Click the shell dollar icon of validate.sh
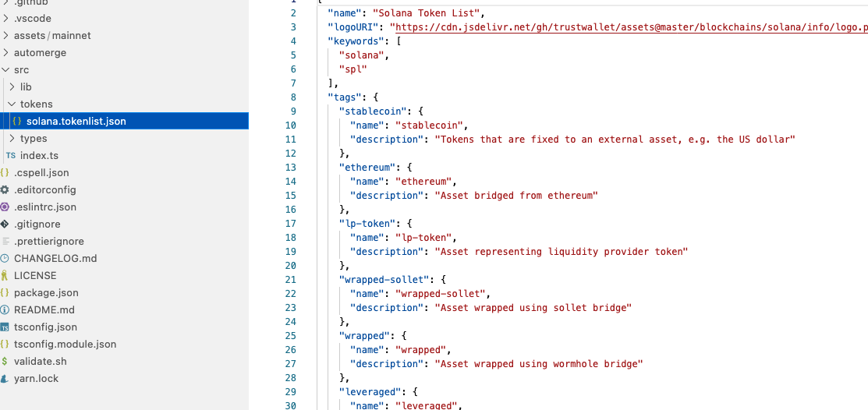The width and height of the screenshot is (868, 410). [5, 362]
